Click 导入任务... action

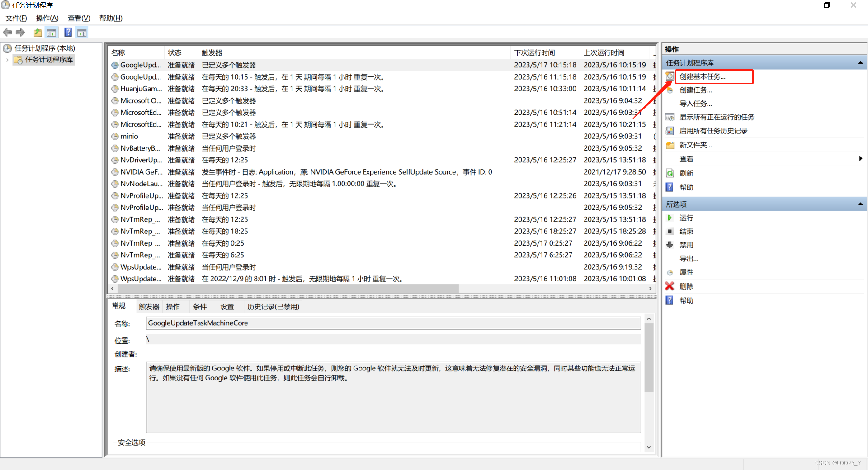pos(696,104)
